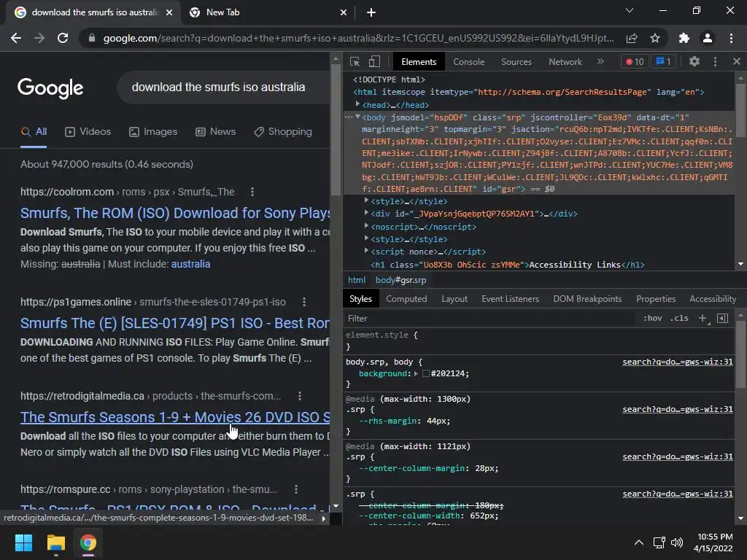Switch to the Sources tab
This screenshot has width=747, height=560.
516,62
